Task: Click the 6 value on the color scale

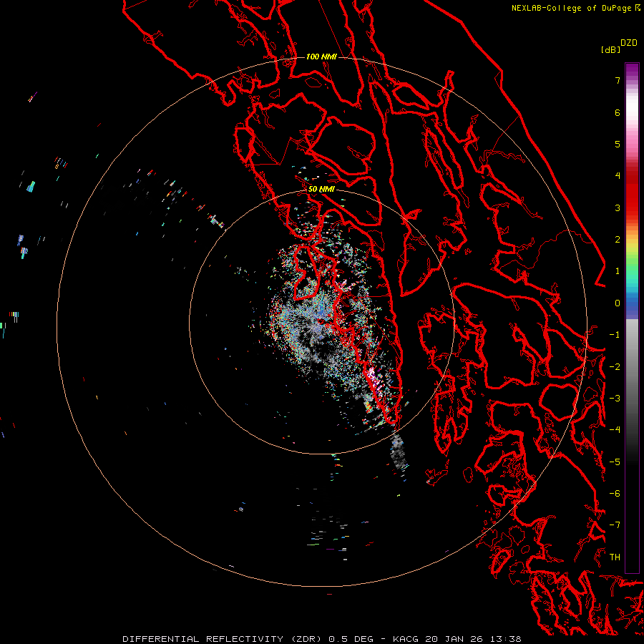Action: coord(618,112)
